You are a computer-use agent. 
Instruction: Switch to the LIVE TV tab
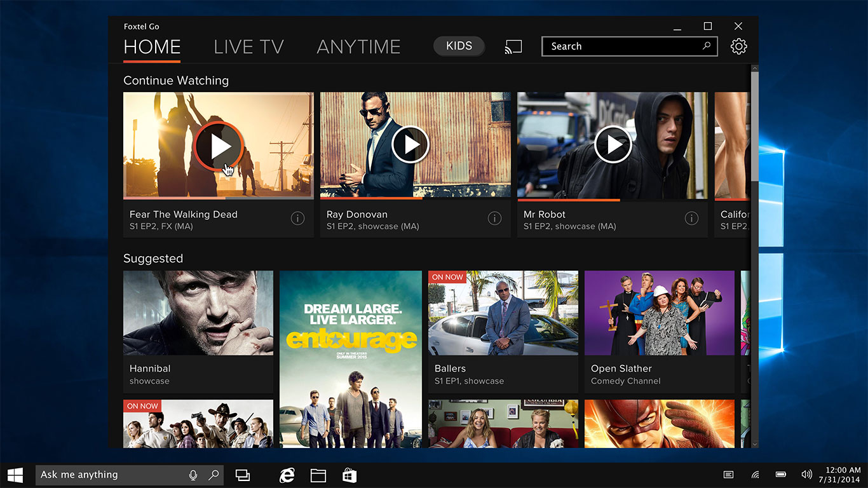point(248,47)
